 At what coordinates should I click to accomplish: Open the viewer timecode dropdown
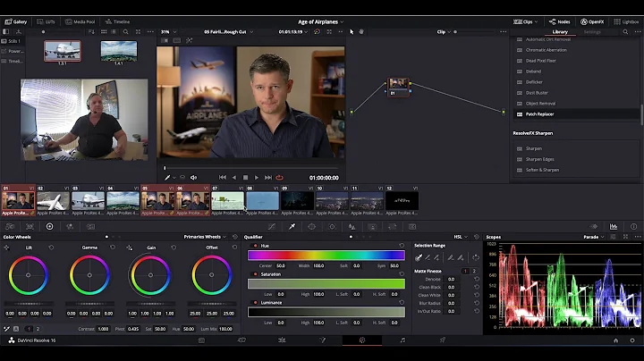click(x=292, y=31)
